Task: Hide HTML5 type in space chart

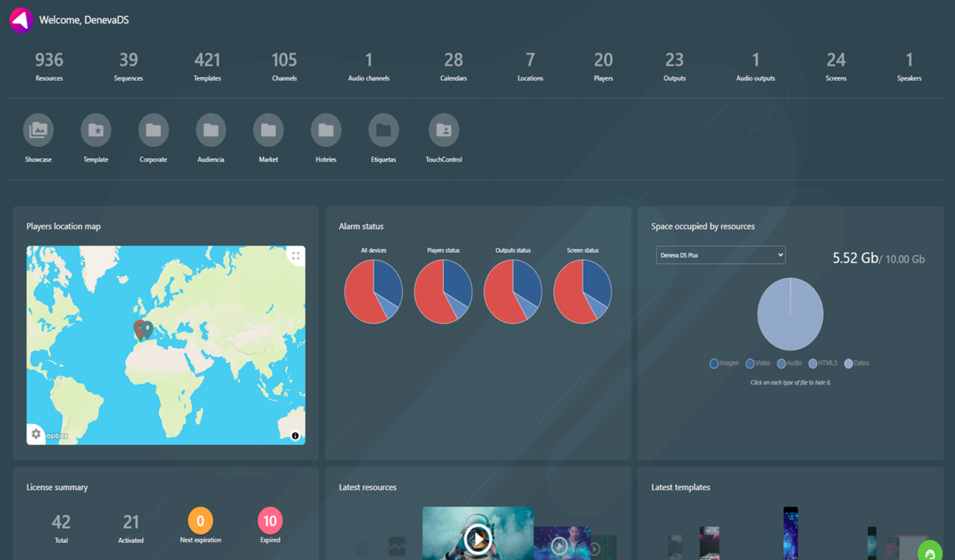Action: 822,363
